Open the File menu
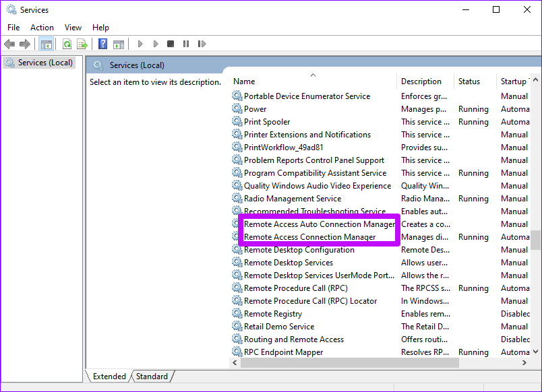Image resolution: width=542 pixels, height=392 pixels. pyautogui.click(x=13, y=28)
